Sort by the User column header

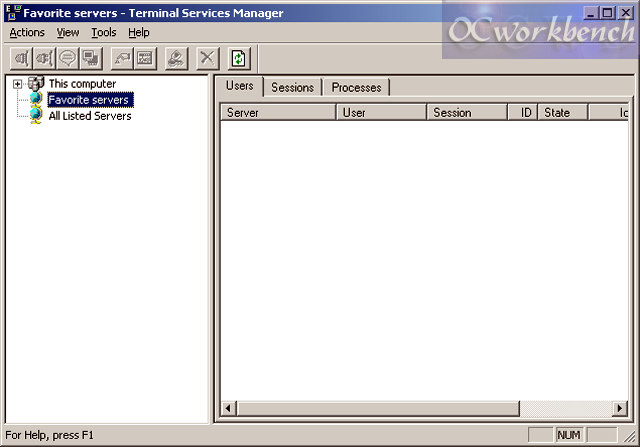381,112
